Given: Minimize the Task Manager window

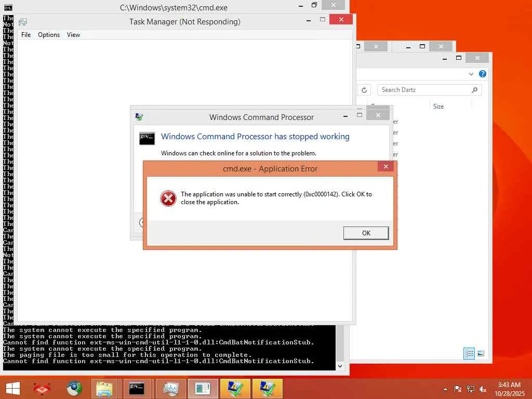Looking at the screenshot, I should 309,20.
